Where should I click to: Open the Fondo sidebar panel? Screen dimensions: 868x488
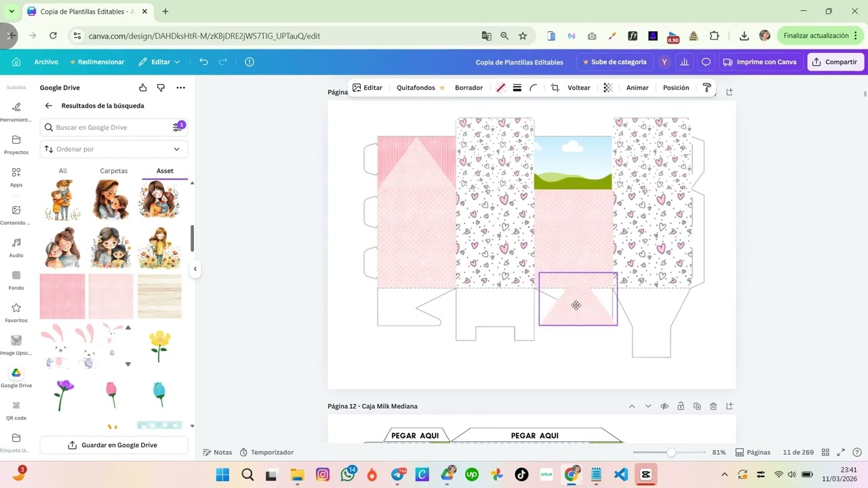(x=16, y=280)
